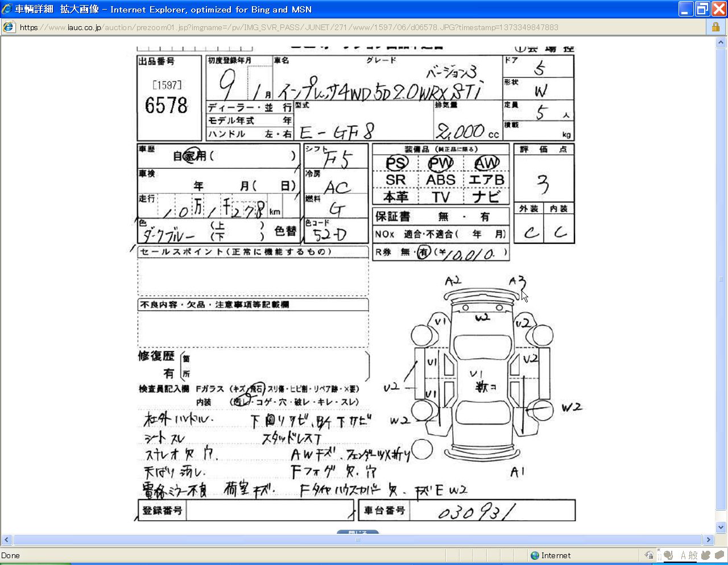Click the Internet zone globe icon
The height and width of the screenshot is (565, 728).
coord(535,555)
